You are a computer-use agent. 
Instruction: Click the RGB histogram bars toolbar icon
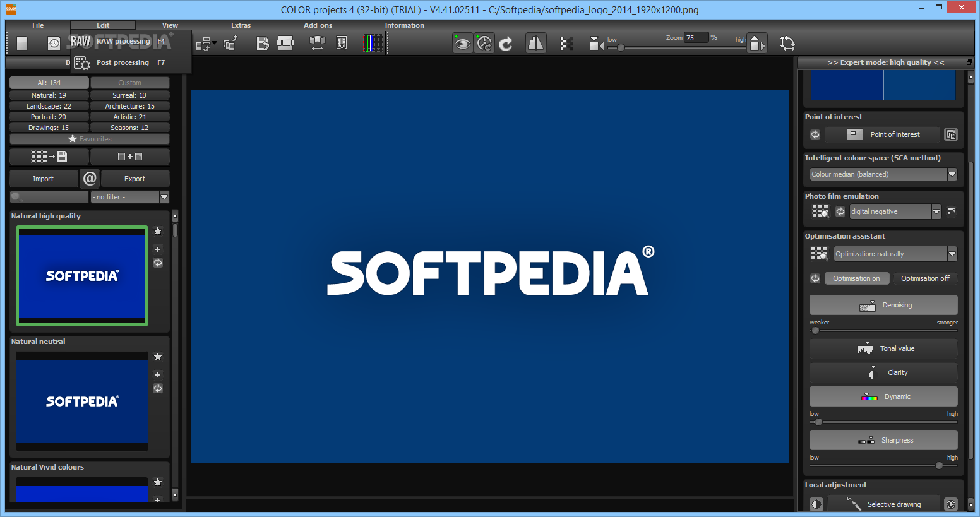(x=374, y=43)
